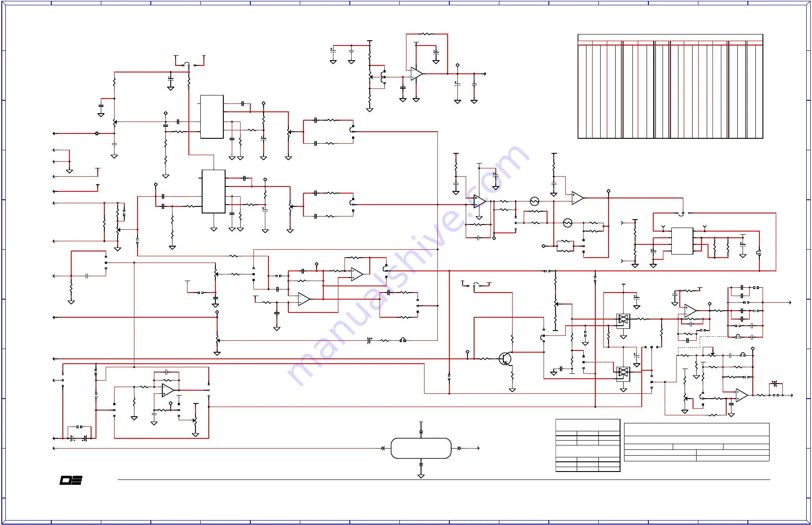Viewport: 812px width, 525px height.
Task: Click the output arrow at the lower right corner
Action: tap(791, 395)
